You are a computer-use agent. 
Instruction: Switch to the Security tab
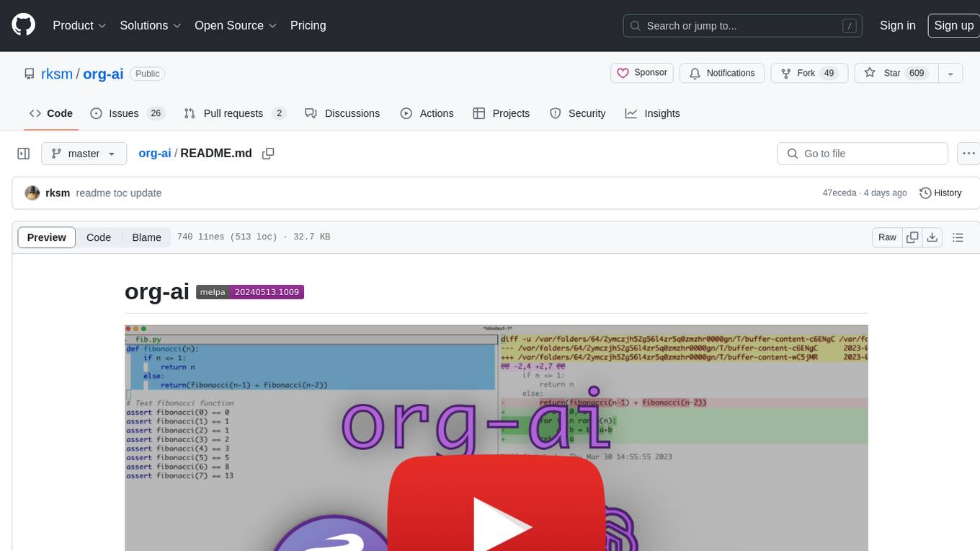point(578,113)
